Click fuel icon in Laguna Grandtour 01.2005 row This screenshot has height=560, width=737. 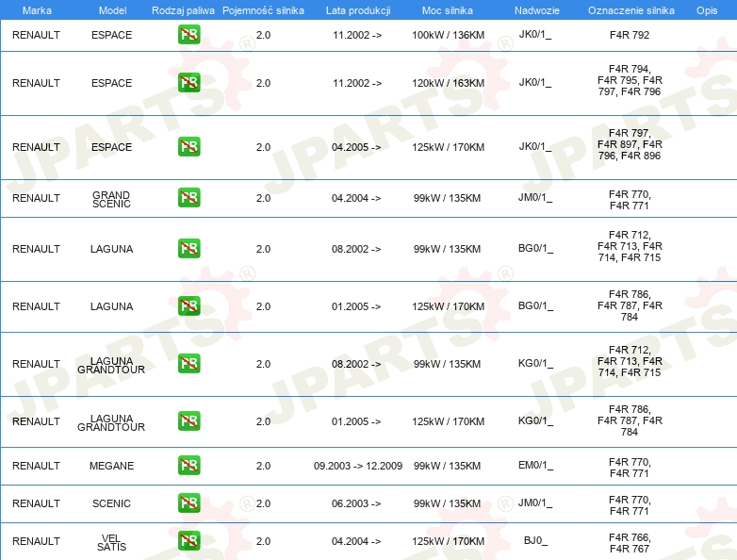(188, 420)
